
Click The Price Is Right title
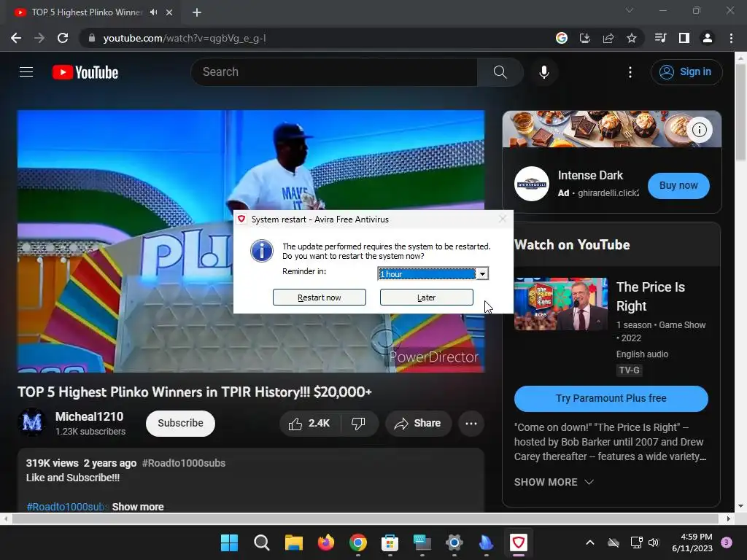[650, 296]
